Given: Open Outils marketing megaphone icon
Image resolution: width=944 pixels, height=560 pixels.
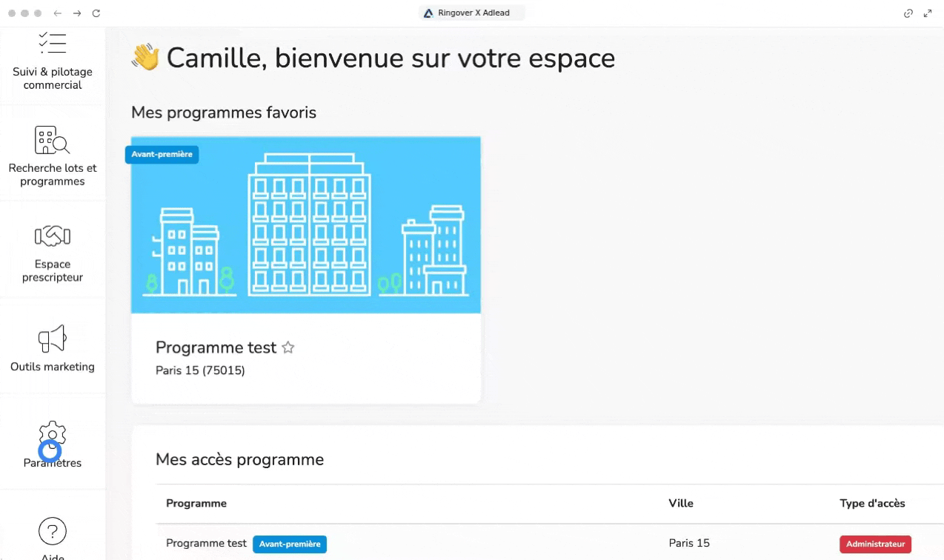Looking at the screenshot, I should (53, 339).
